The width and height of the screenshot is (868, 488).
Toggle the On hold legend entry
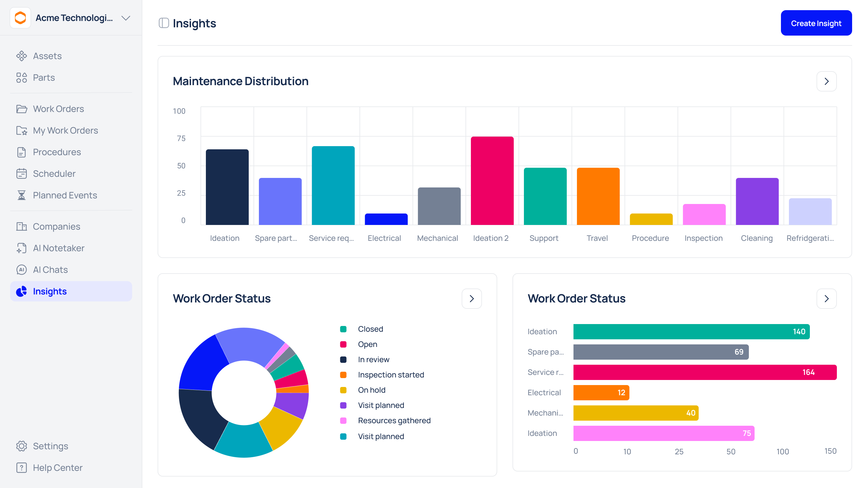(x=371, y=390)
